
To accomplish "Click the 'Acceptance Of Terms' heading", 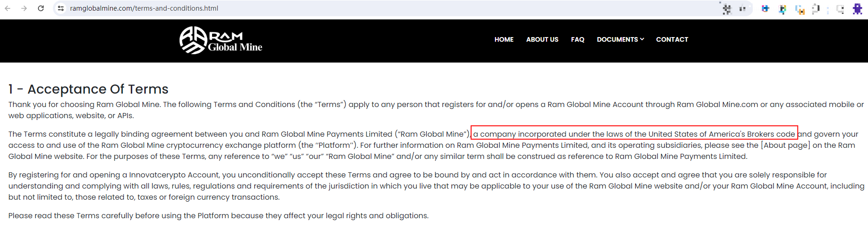I will [x=88, y=89].
